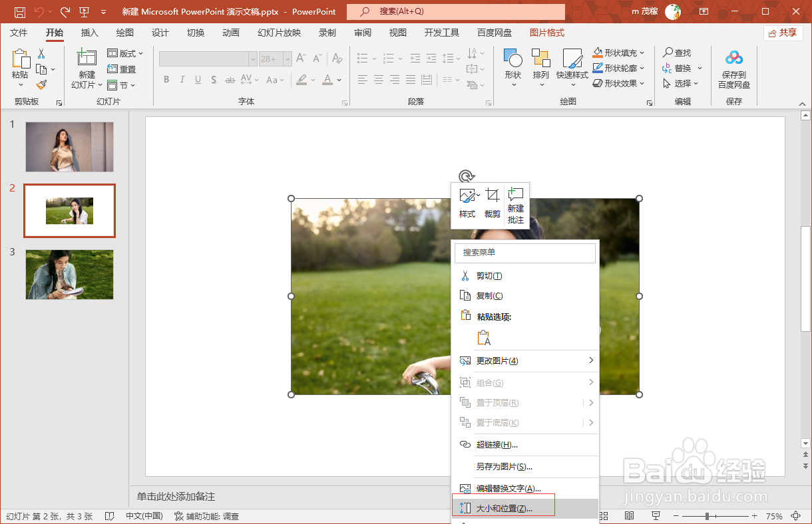Choose Hyperlink (超链接) in context menu

pos(526,444)
